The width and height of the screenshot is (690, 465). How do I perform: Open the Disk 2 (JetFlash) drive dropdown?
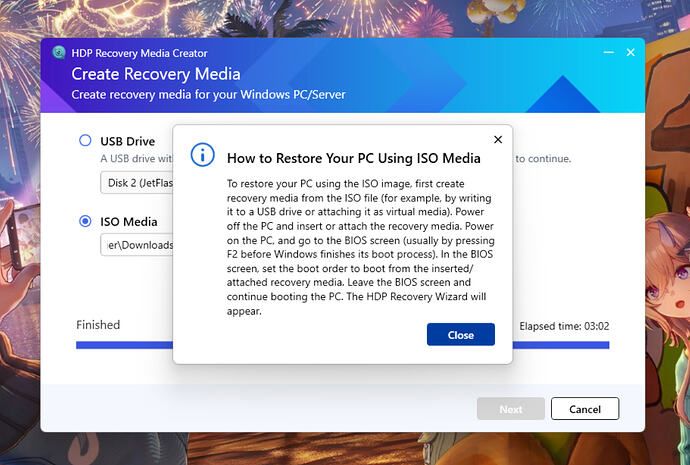(x=137, y=183)
